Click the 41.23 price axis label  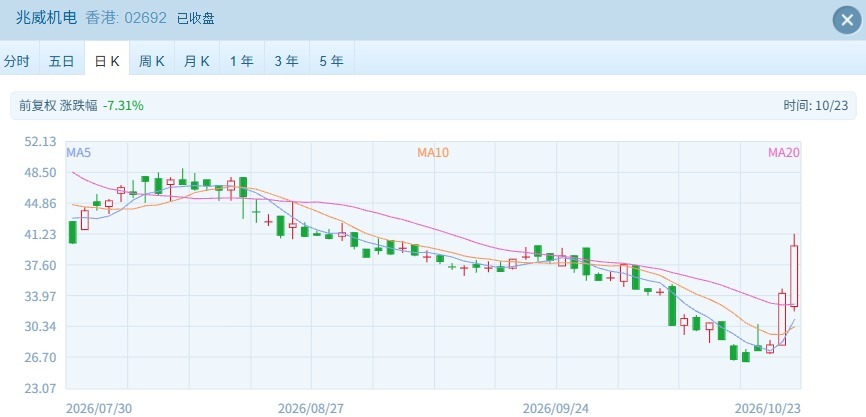pos(40,234)
